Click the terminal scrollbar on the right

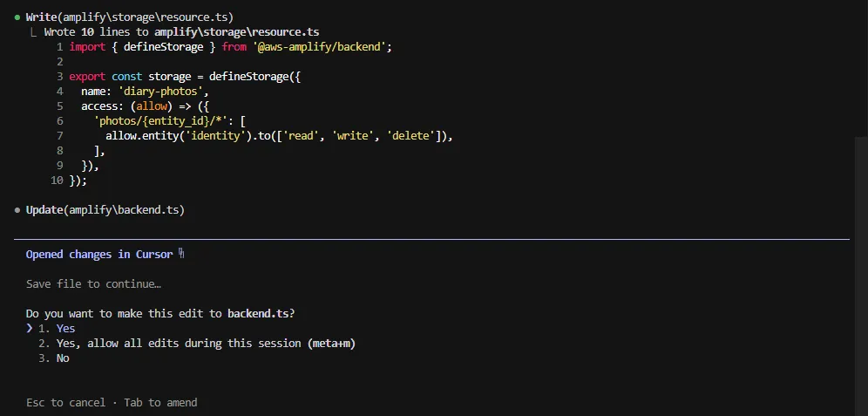click(x=860, y=262)
